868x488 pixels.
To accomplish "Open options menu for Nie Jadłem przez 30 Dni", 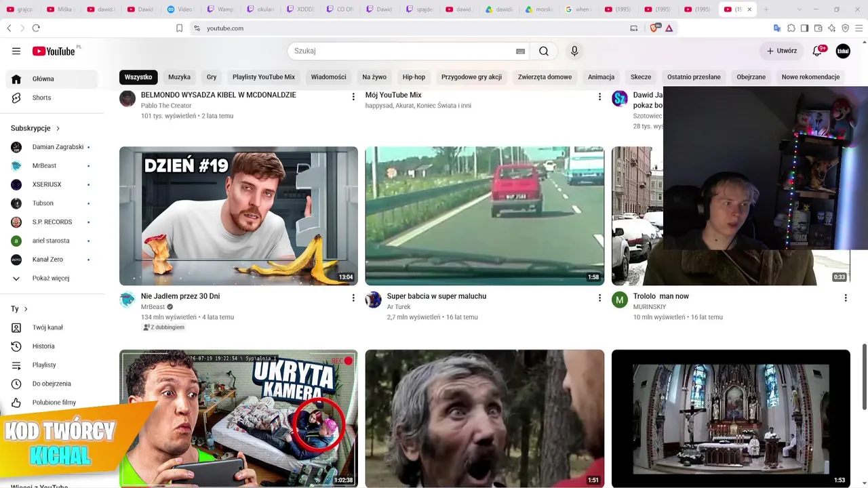I will click(353, 298).
